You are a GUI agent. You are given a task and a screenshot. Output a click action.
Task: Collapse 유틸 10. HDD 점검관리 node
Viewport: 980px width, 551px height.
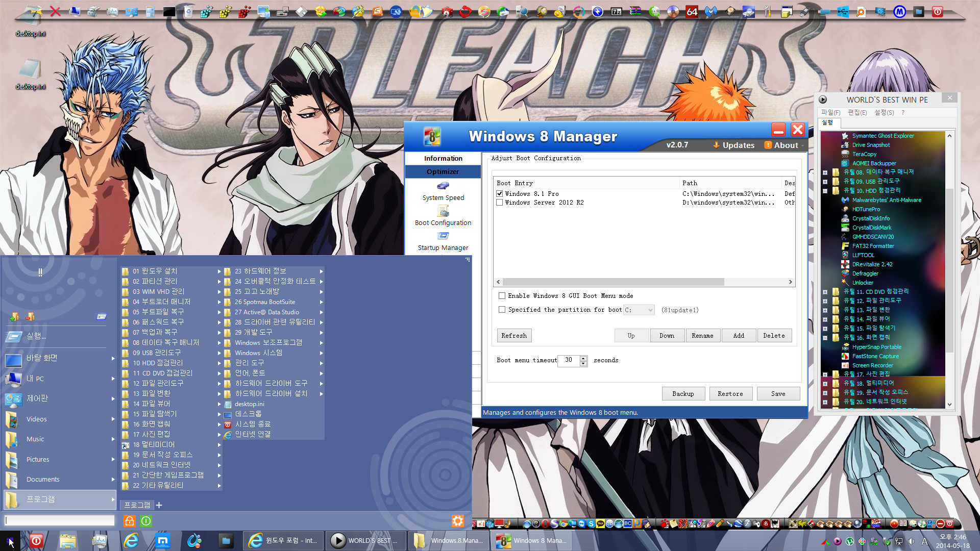click(825, 191)
